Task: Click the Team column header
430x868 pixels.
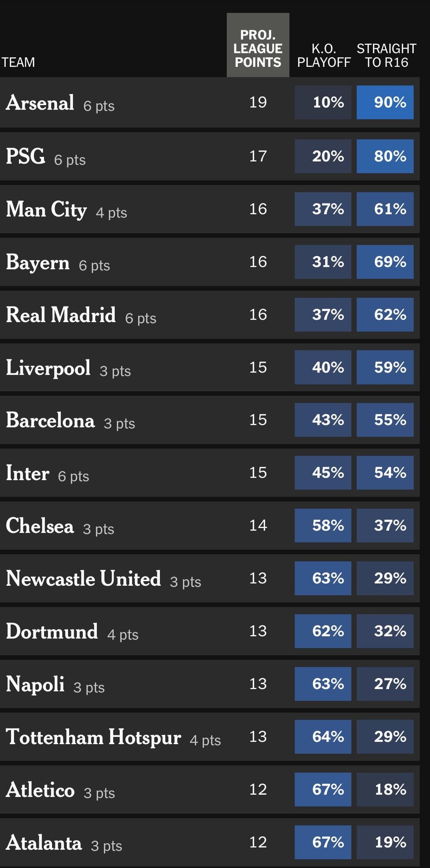Action: (x=18, y=62)
